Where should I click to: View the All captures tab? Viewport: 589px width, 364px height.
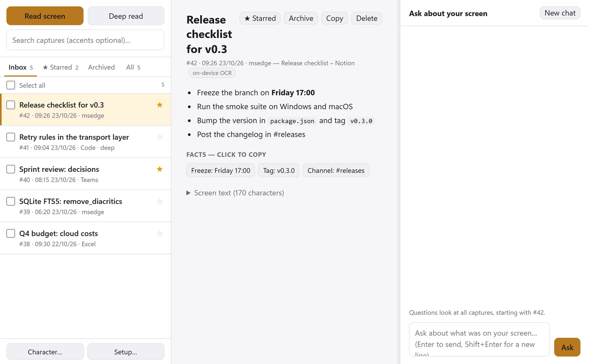133,67
